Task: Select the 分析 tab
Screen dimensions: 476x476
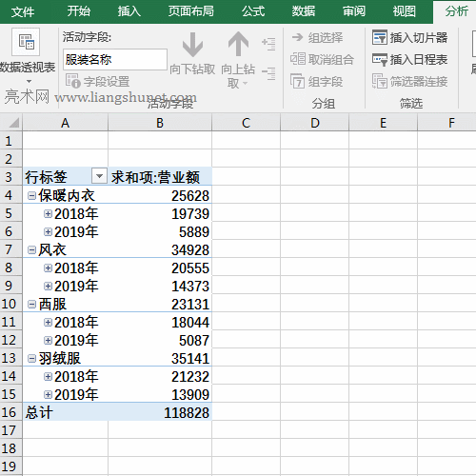Action: (x=456, y=11)
